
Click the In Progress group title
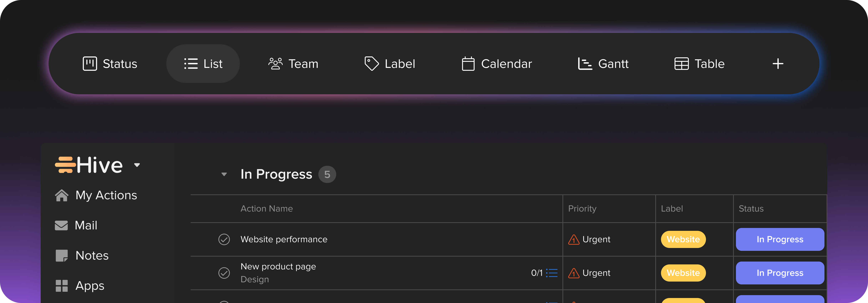tap(276, 174)
